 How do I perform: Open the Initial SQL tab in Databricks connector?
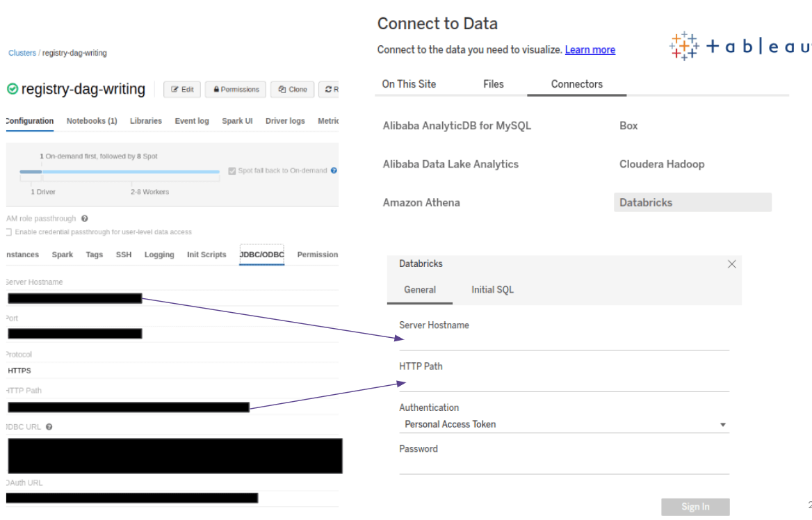tap(492, 289)
